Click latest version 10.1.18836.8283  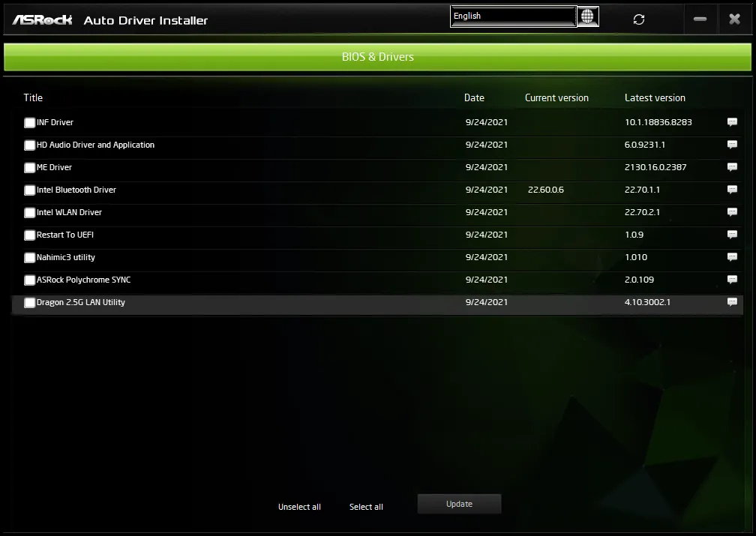click(658, 122)
